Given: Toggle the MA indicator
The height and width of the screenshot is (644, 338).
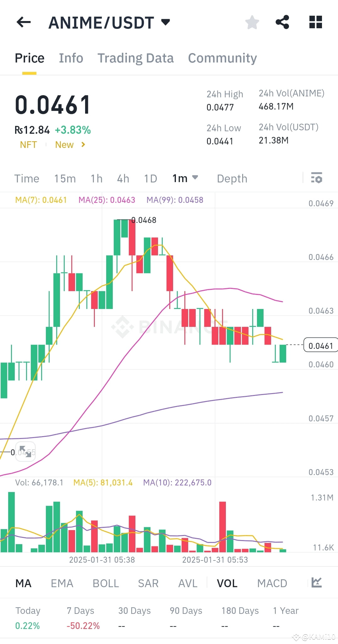Looking at the screenshot, I should [23, 583].
